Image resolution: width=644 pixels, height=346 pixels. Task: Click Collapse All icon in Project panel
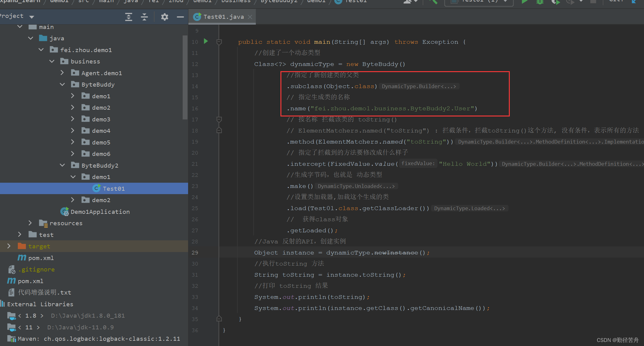pyautogui.click(x=144, y=17)
